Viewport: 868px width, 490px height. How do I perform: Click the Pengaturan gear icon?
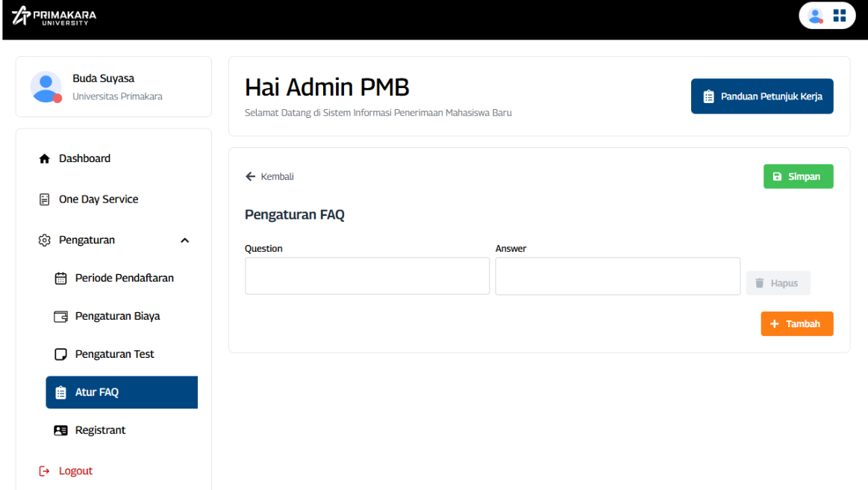point(45,241)
